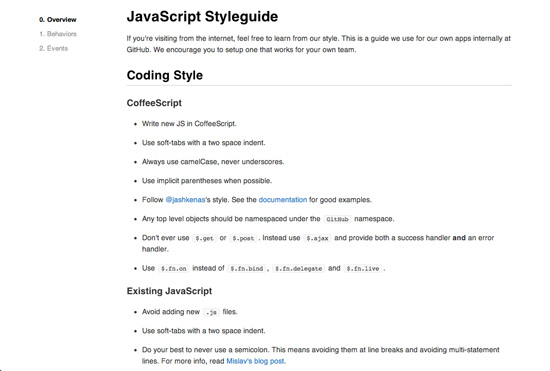Viewport: 550px width, 371px height.
Task: Click the $.get code snippet
Action: coord(204,238)
